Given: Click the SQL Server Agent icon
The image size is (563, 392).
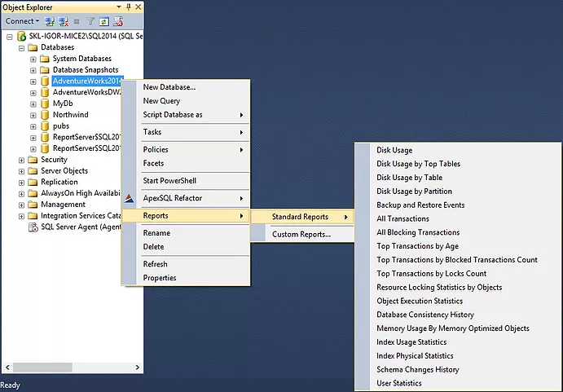Looking at the screenshot, I should point(33,227).
